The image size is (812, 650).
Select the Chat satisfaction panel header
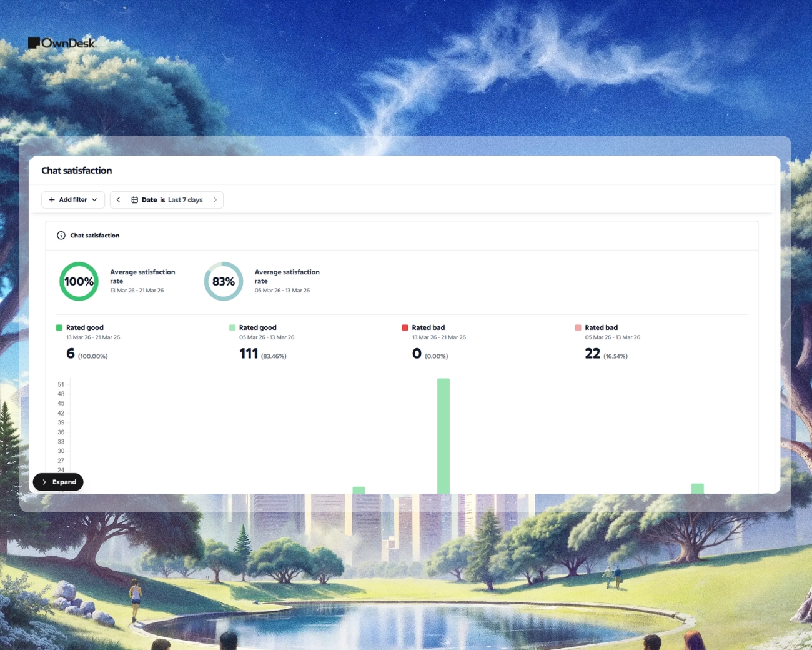click(94, 235)
